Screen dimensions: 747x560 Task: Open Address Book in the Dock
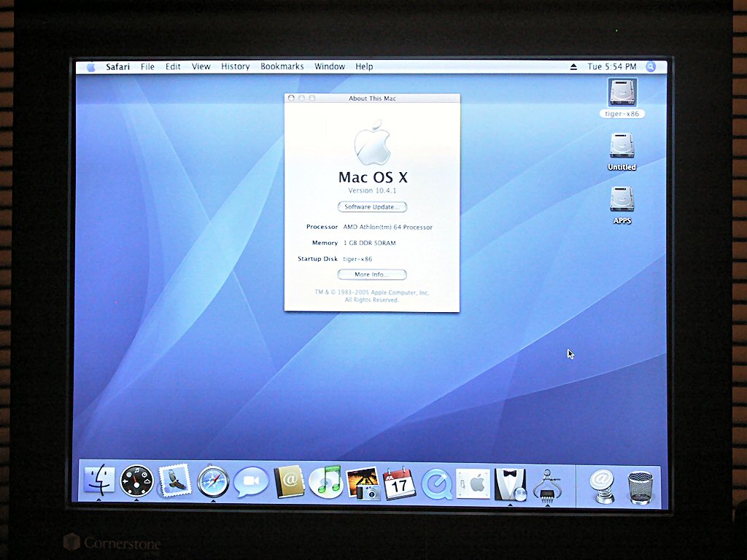coord(289,481)
